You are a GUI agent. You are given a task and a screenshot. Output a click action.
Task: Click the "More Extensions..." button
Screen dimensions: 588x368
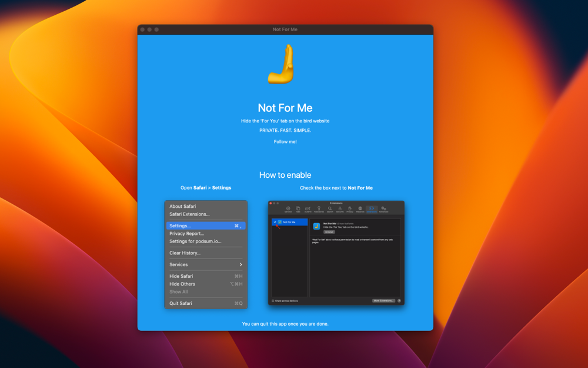(383, 301)
